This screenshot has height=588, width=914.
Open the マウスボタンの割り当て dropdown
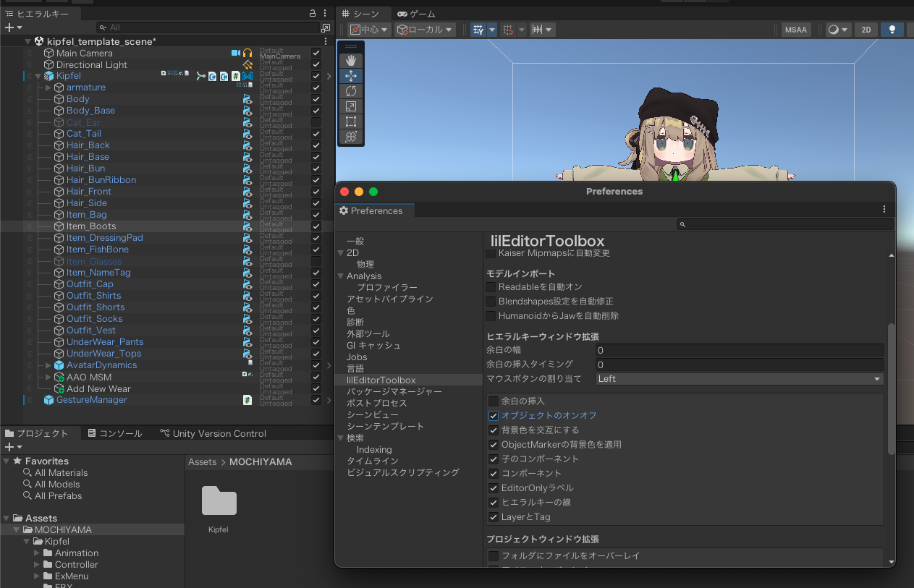point(739,379)
